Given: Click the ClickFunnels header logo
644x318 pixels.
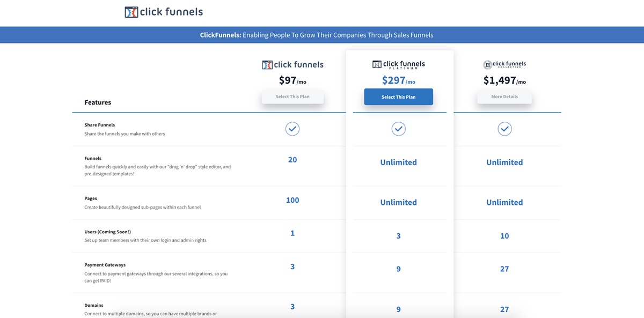Looking at the screenshot, I should [x=164, y=12].
